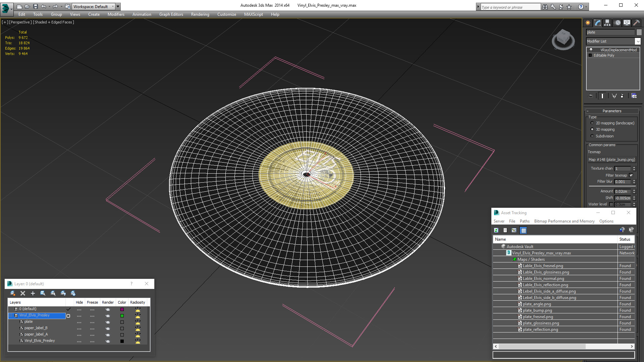Toggle Show End Result button

pyautogui.click(x=602, y=96)
